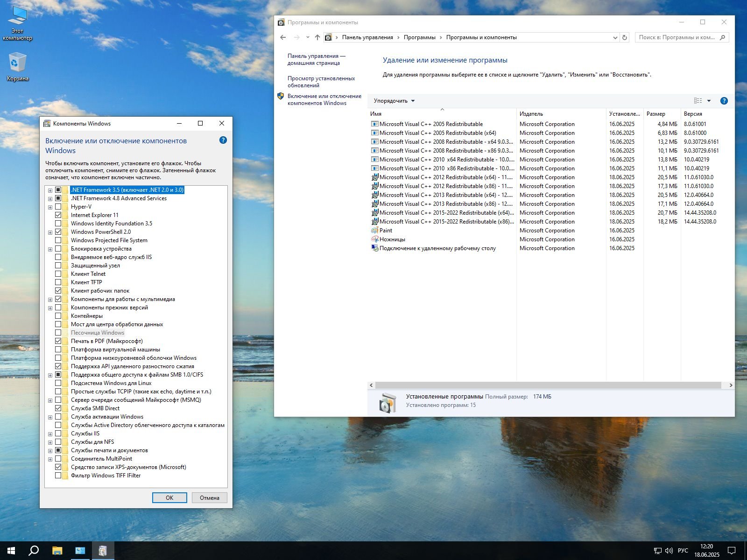The image size is (747, 560).
Task: Expand the IIS services tree node
Action: 50,434
